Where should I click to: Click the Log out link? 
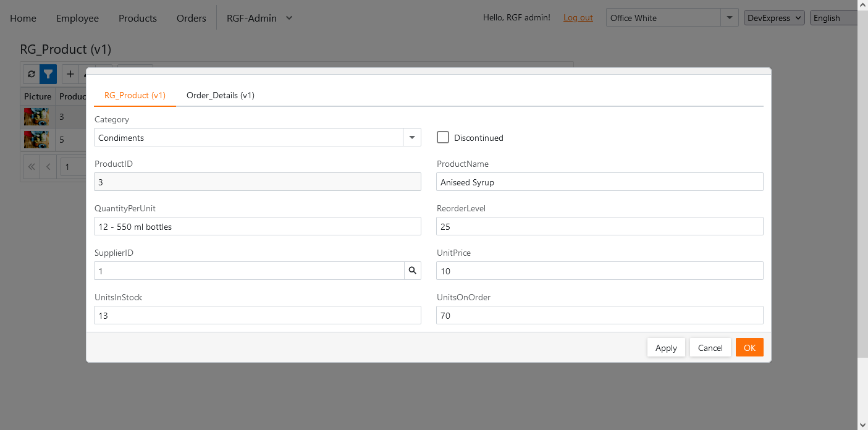pos(578,18)
